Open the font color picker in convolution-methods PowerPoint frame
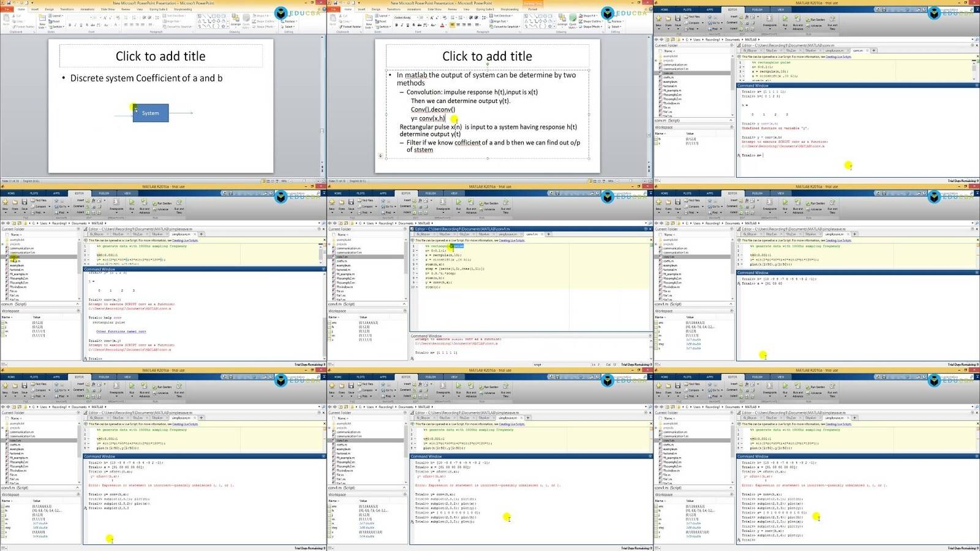 tap(443, 25)
